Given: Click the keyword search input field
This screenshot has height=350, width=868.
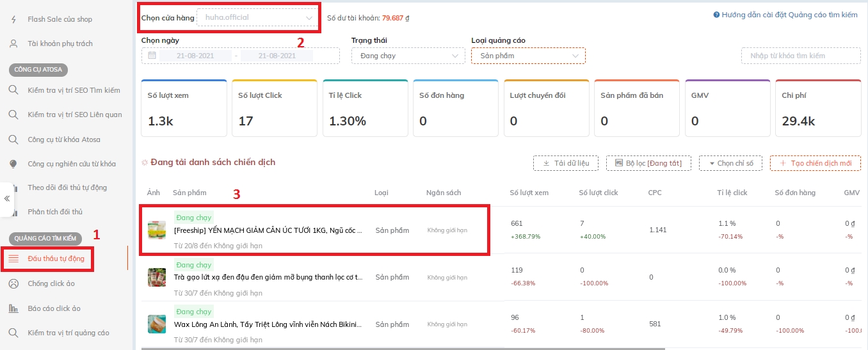Looking at the screenshot, I should coord(801,56).
